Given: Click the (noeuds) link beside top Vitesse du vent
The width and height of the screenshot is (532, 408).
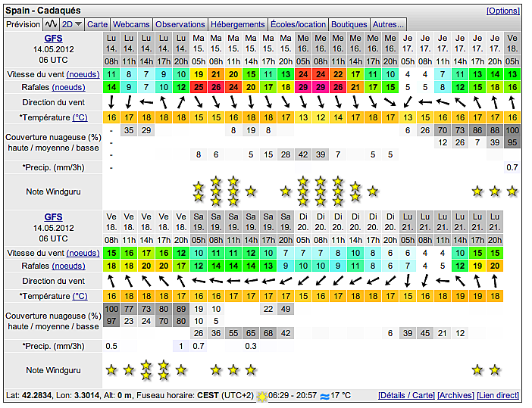Looking at the screenshot, I should (83, 74).
